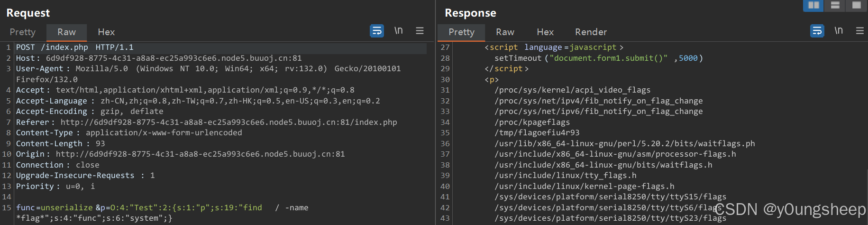Select the Request Raw tab
The width and height of the screenshot is (868, 225).
click(67, 32)
